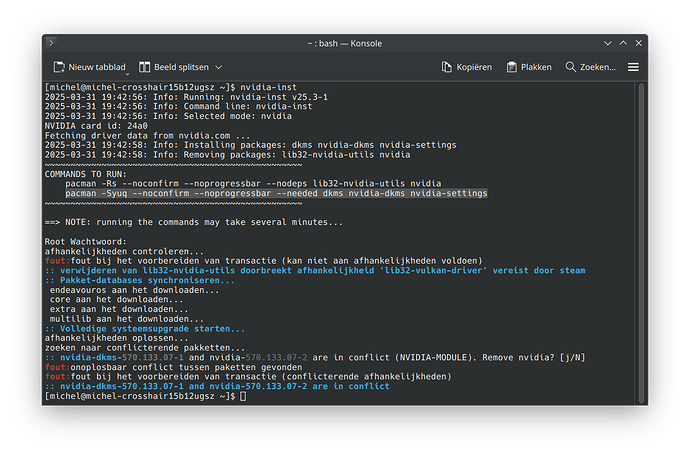Close the Konsole window
The height and width of the screenshot is (455, 690).
pos(639,43)
